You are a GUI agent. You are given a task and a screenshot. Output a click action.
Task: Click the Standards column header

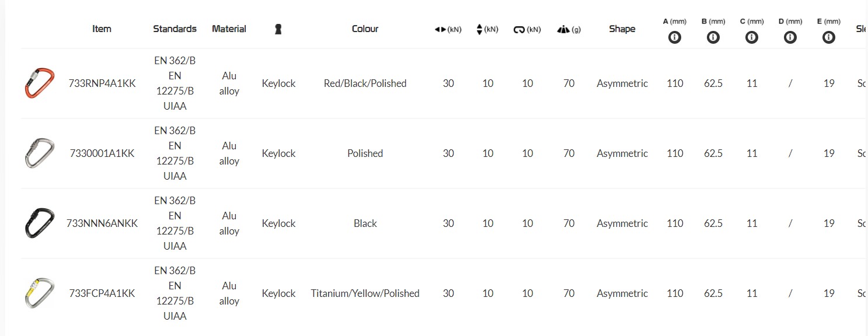click(x=175, y=29)
